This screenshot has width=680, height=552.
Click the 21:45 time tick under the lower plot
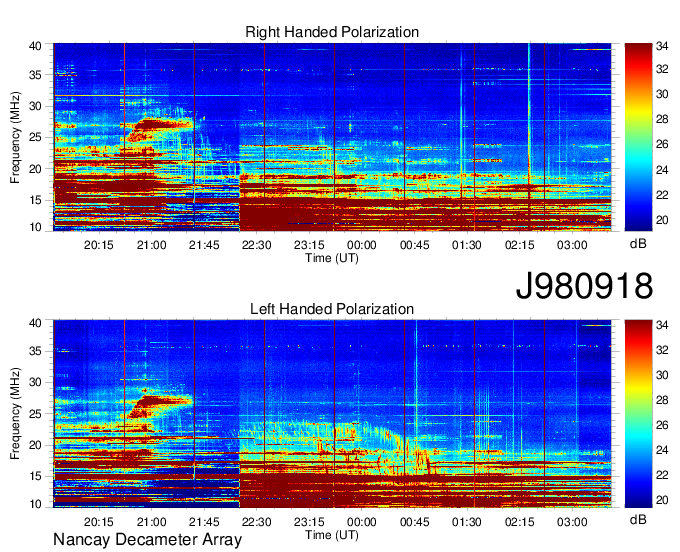[204, 522]
